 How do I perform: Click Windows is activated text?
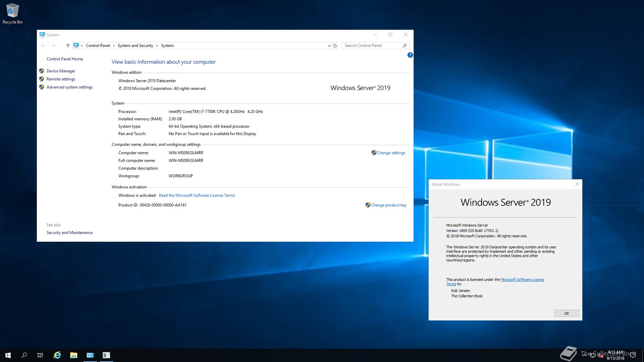(x=137, y=195)
